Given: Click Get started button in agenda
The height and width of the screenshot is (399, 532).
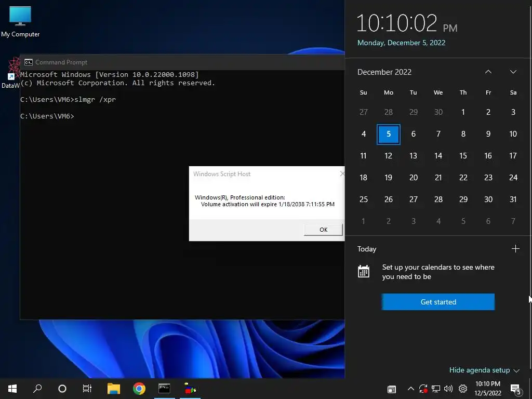Looking at the screenshot, I should pyautogui.click(x=438, y=302).
